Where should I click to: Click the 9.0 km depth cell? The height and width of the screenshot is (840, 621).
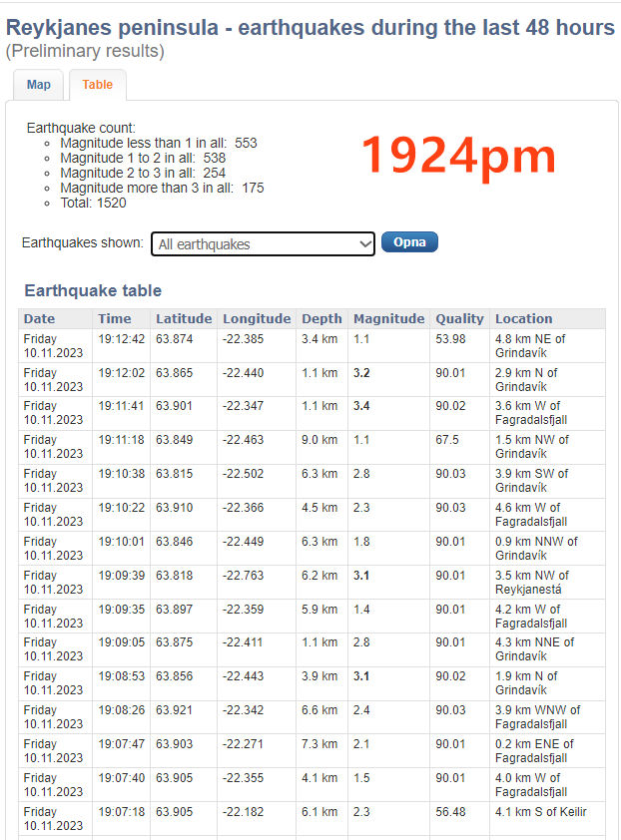pos(319,440)
